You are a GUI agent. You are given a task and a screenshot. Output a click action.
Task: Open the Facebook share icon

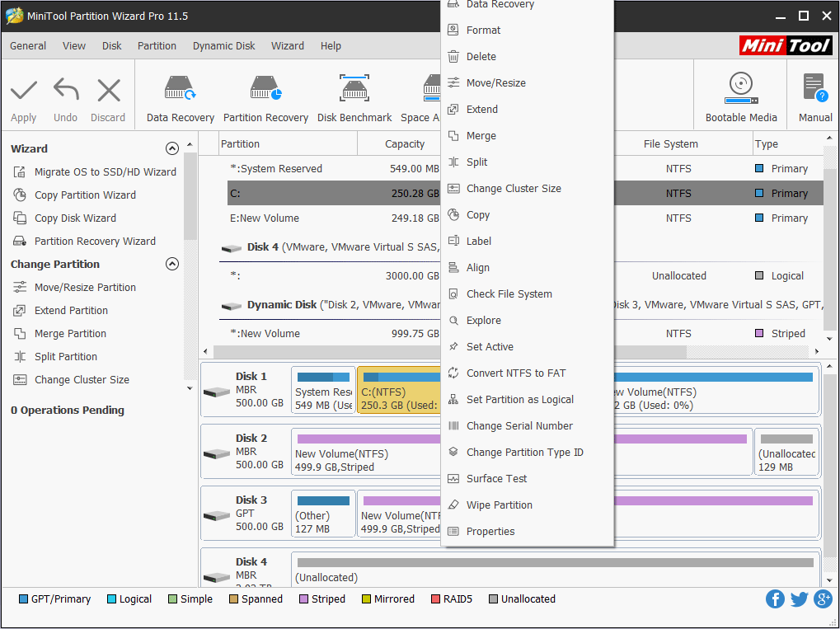tap(775, 599)
